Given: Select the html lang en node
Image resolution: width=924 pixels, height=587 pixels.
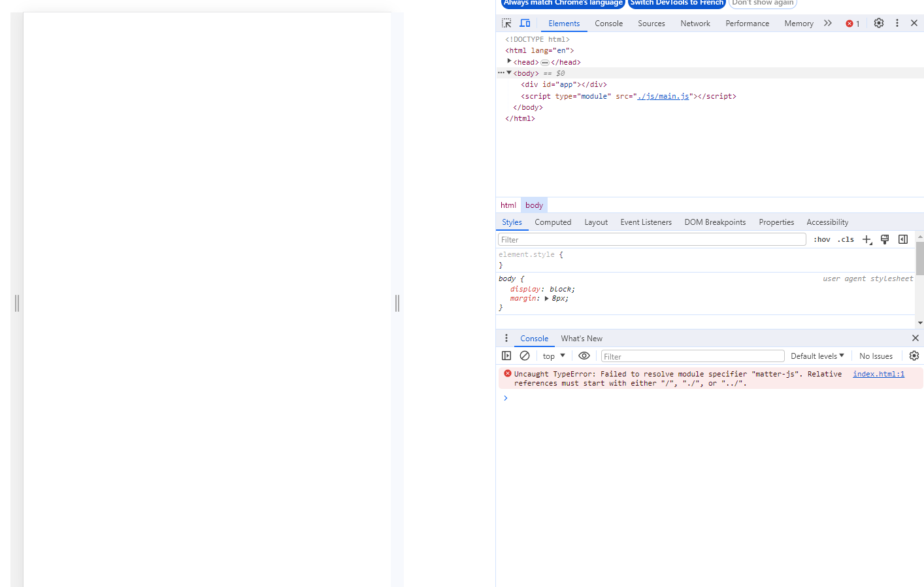Looking at the screenshot, I should pos(540,50).
